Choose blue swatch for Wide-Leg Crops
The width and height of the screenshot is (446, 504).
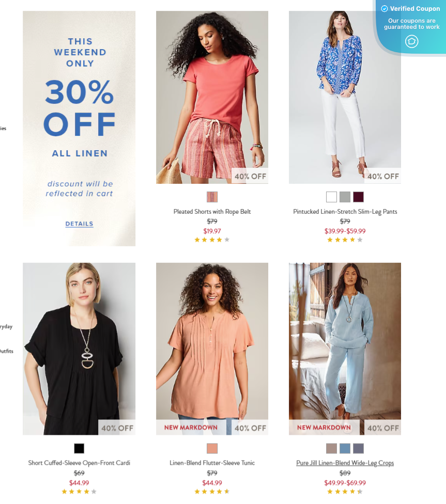click(345, 448)
